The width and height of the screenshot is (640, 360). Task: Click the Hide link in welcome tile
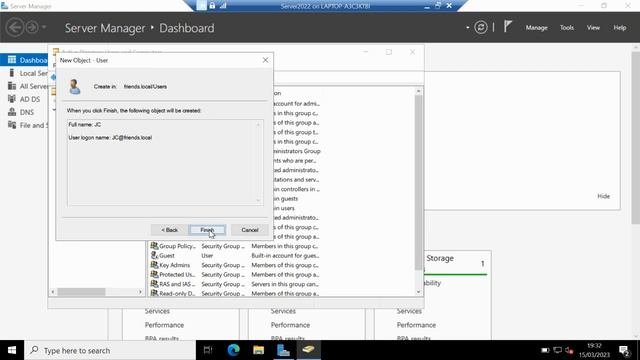pyautogui.click(x=603, y=196)
